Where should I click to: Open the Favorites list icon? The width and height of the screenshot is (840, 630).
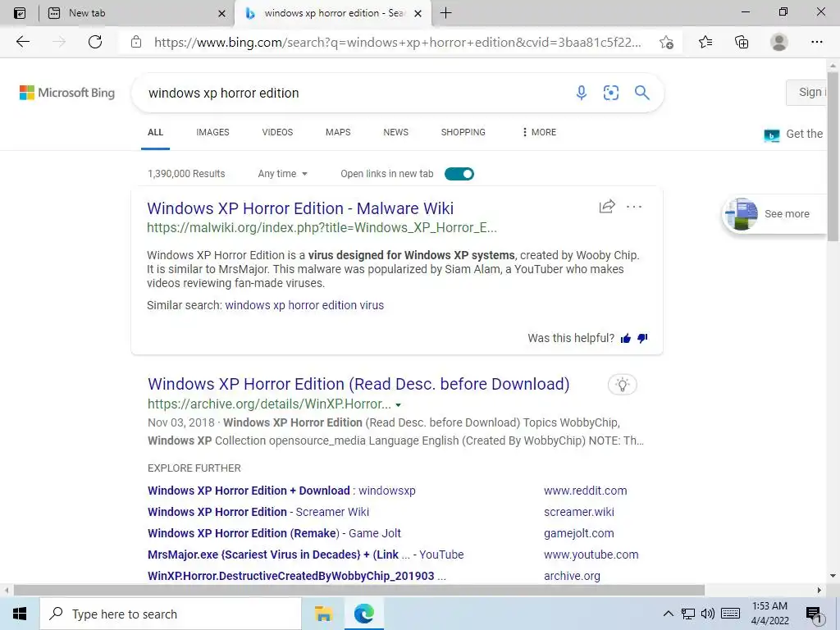tap(705, 42)
